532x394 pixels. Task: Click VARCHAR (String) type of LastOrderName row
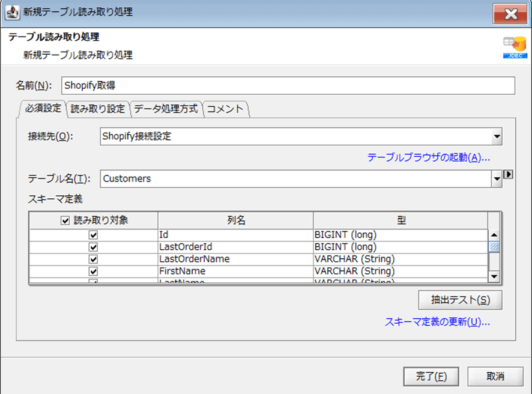click(401, 259)
